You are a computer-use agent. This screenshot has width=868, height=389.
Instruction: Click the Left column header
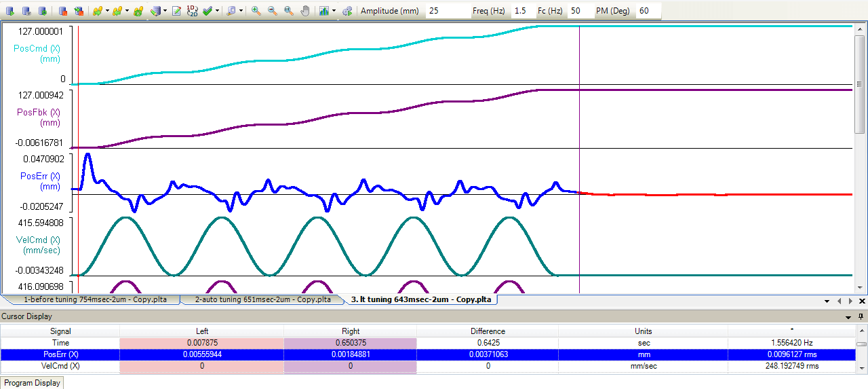pyautogui.click(x=201, y=331)
